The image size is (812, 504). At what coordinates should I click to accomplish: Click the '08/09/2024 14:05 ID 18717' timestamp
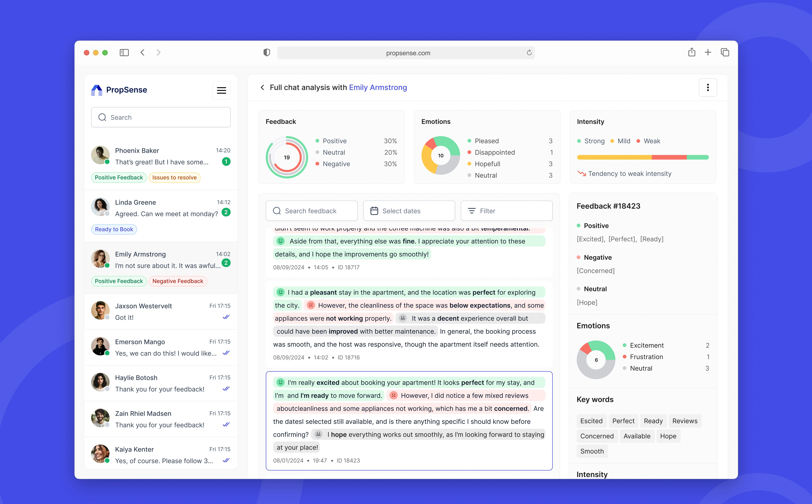[316, 267]
